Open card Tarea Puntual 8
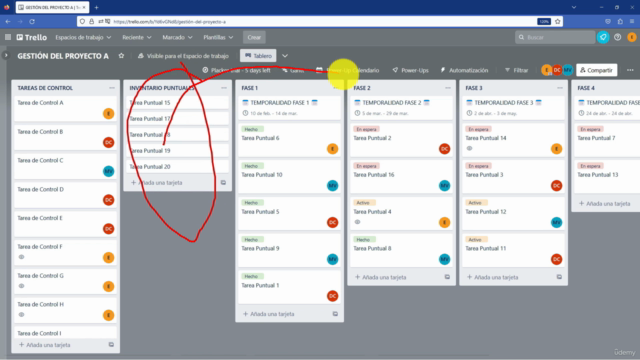This screenshot has width=640, height=360. [401, 250]
